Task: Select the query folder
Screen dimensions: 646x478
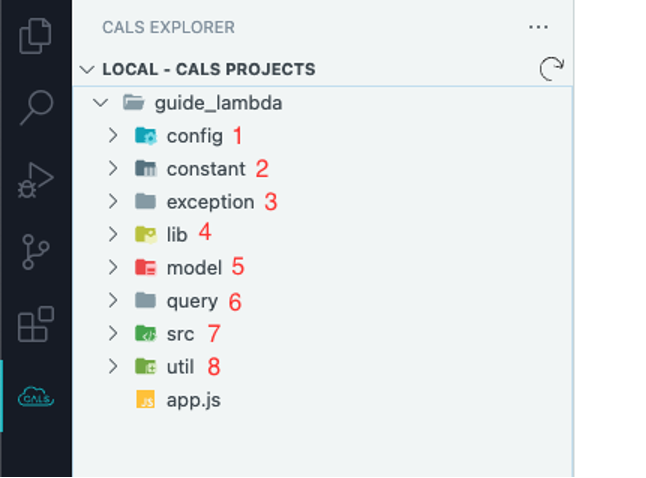Action: coord(191,300)
